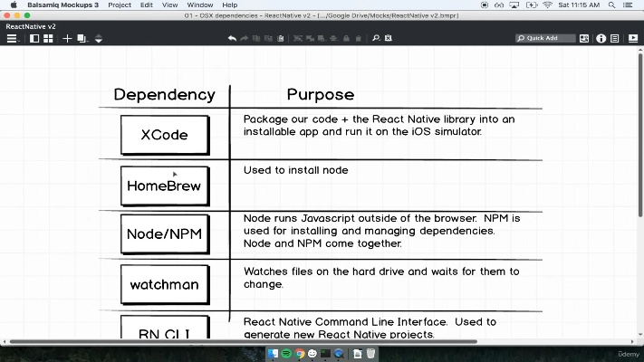
Task: Toggle the markup visibility icon
Action: (x=389, y=39)
